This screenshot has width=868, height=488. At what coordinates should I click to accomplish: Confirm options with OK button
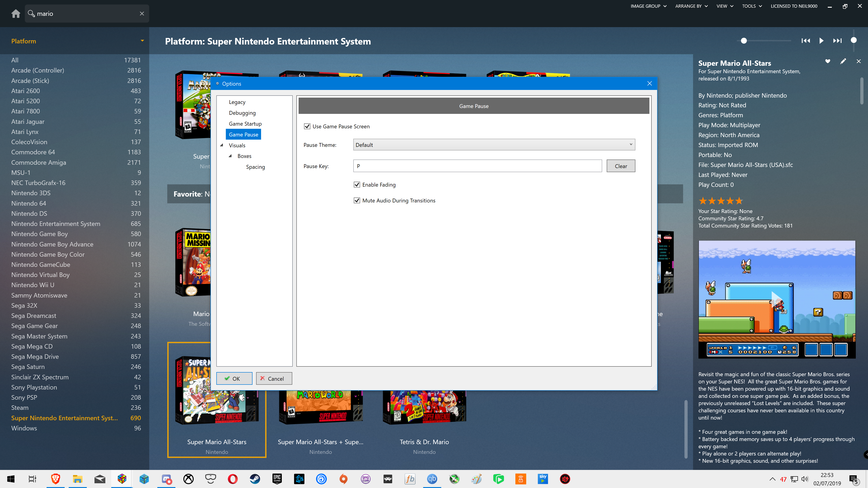[234, 379]
